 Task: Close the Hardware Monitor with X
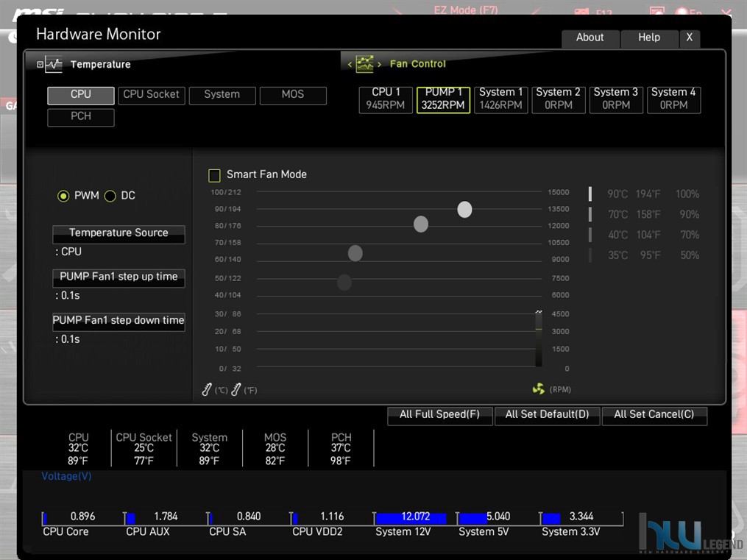pyautogui.click(x=690, y=38)
